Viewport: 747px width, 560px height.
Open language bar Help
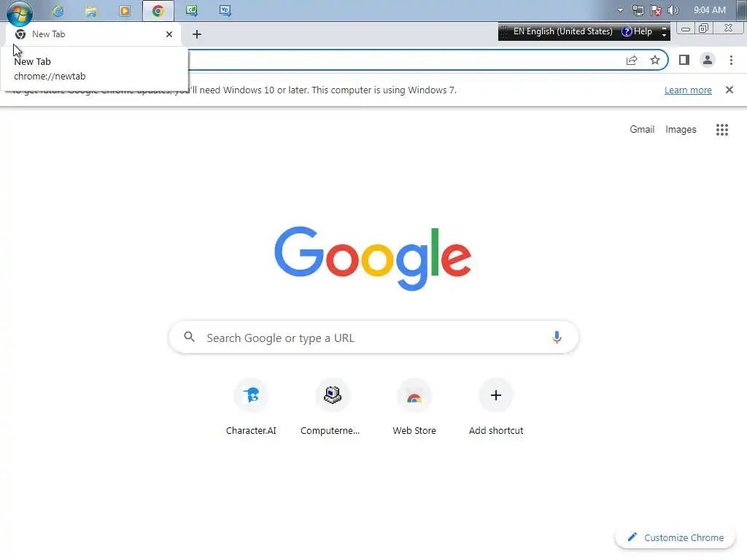638,31
